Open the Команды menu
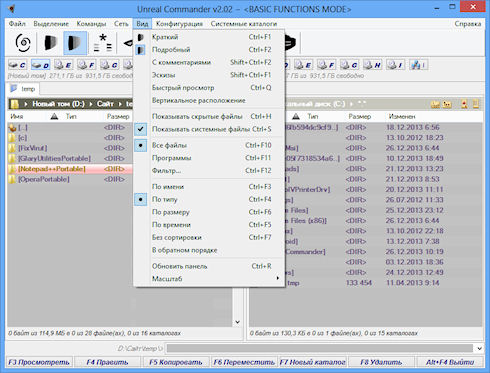The image size is (490, 373). tap(91, 24)
